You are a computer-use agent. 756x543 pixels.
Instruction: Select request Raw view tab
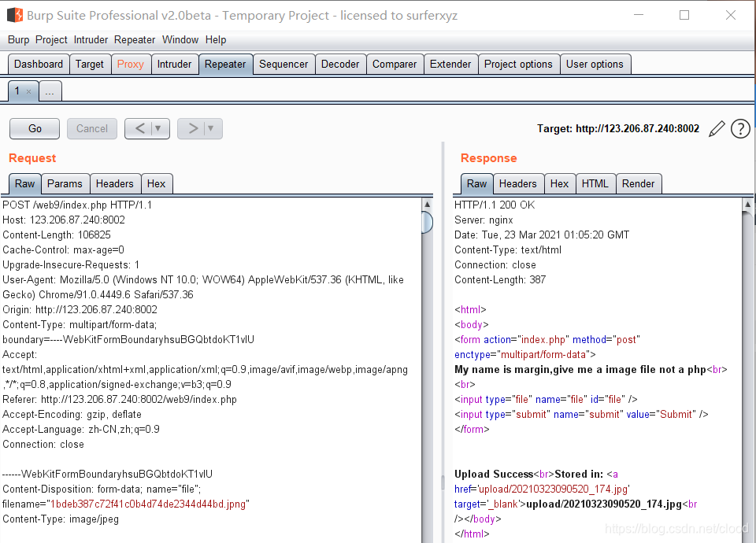click(24, 183)
